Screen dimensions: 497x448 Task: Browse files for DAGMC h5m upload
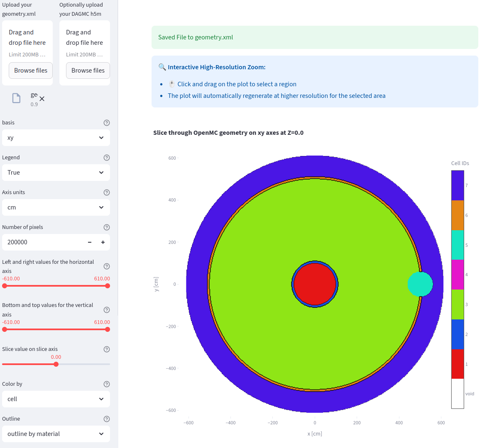coord(88,71)
